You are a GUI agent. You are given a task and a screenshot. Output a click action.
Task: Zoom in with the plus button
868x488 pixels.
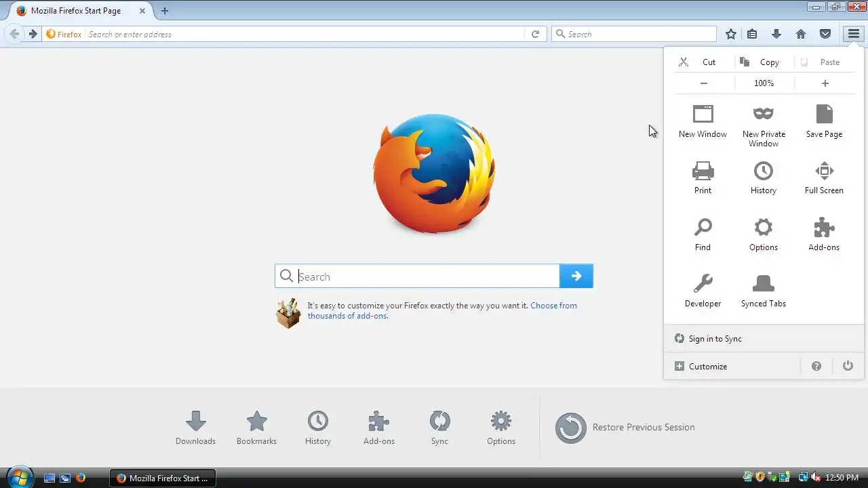coord(825,83)
